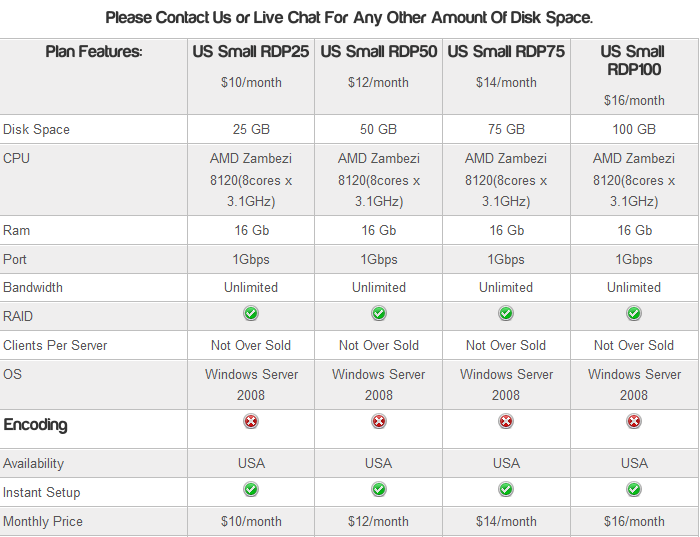
Task: Click the red Encoding cross for RDP50
Action: (x=379, y=422)
